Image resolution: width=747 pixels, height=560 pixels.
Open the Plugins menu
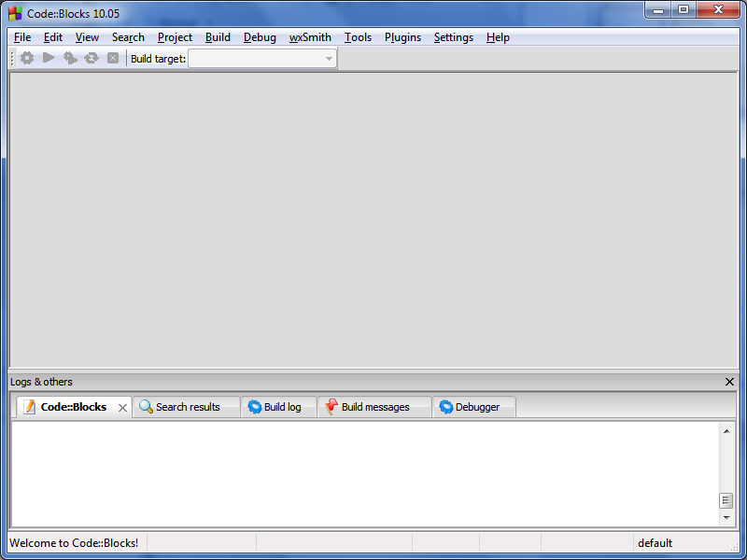coord(402,37)
